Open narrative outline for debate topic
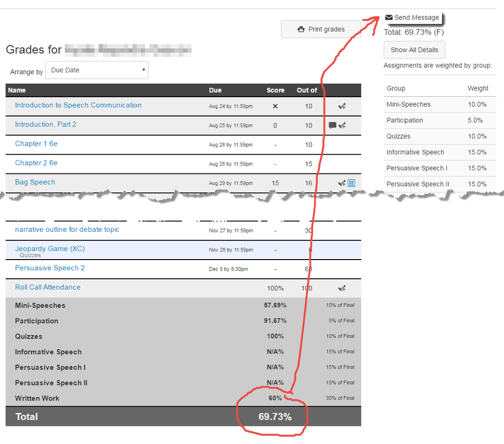The width and height of the screenshot is (504, 444). tap(67, 229)
